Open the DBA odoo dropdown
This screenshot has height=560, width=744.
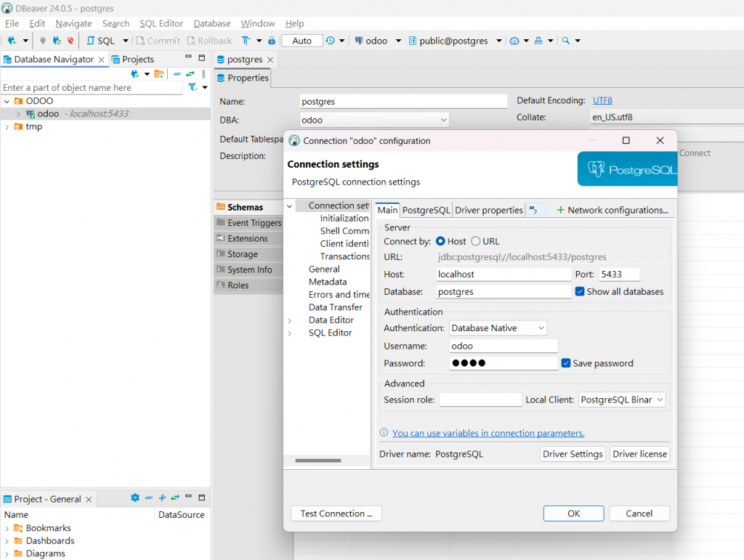click(x=374, y=120)
